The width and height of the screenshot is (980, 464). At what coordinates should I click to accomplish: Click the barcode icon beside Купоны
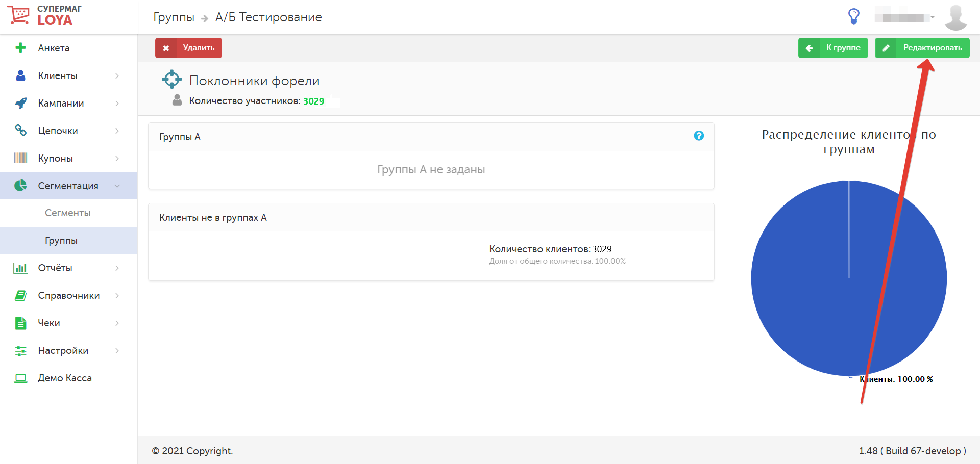[x=20, y=158]
